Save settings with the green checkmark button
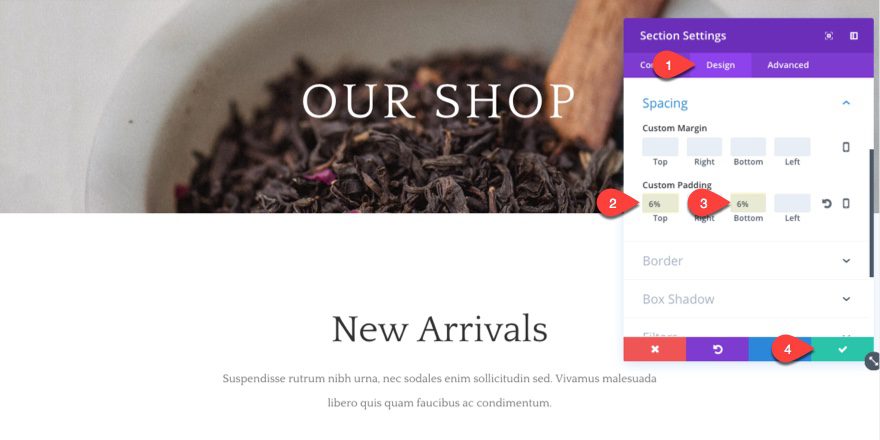This screenshot has width=880, height=440. pyautogui.click(x=842, y=349)
